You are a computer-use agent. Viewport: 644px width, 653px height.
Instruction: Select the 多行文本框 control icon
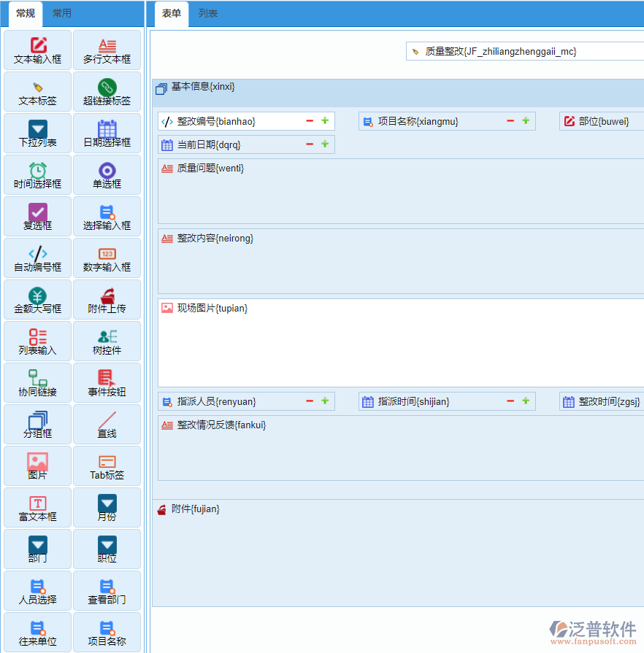107,50
